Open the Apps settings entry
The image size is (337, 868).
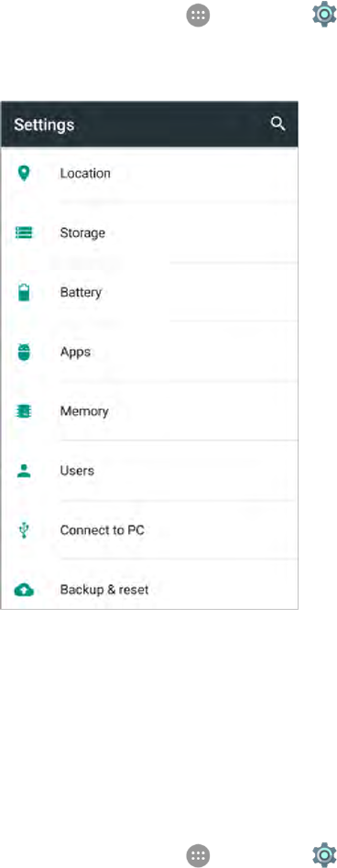(149, 352)
